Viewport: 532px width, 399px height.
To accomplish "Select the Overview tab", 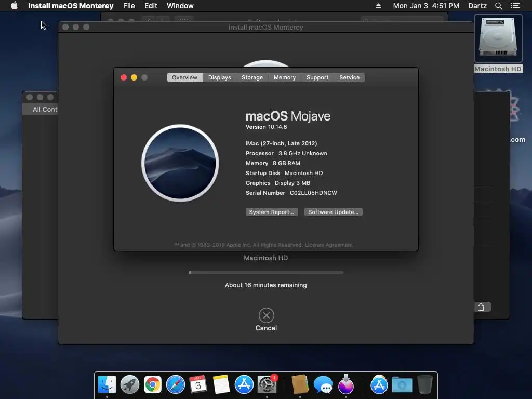I will point(184,77).
